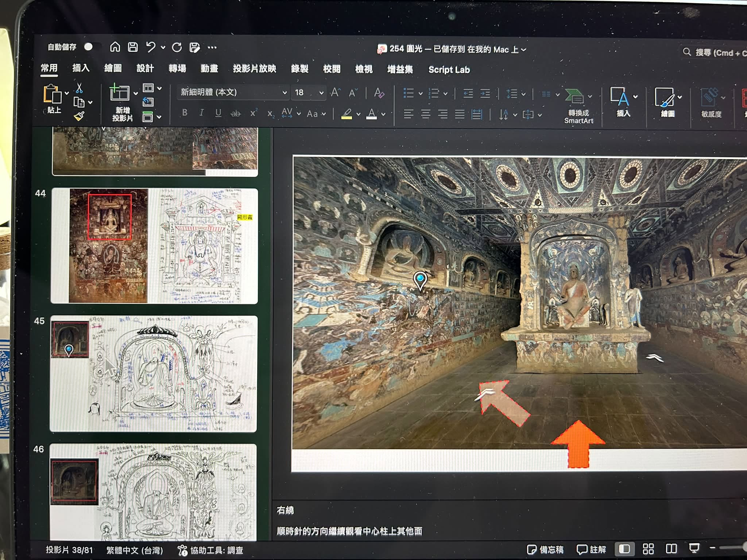Open the 投影片放映 tab
Image resolution: width=747 pixels, height=560 pixels.
255,69
